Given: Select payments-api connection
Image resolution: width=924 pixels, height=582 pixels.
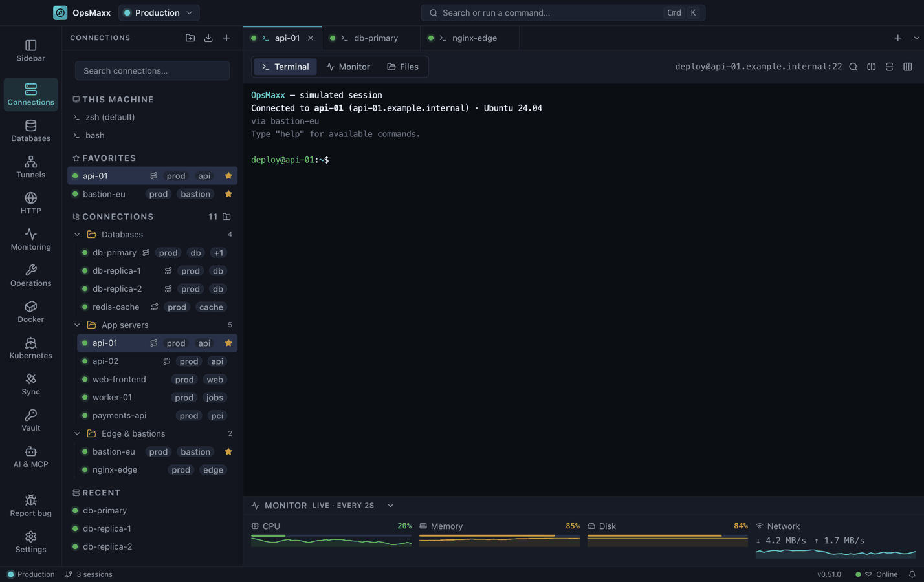Looking at the screenshot, I should click(157, 416).
